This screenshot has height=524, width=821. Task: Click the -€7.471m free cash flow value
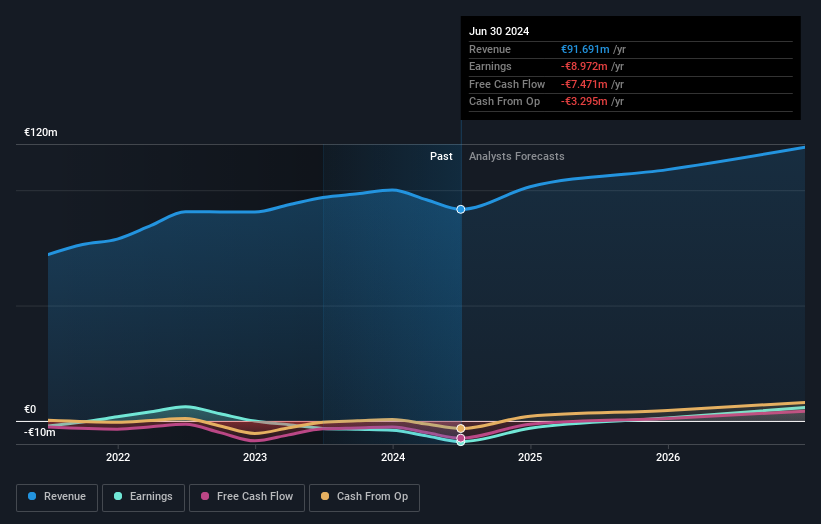click(x=584, y=84)
